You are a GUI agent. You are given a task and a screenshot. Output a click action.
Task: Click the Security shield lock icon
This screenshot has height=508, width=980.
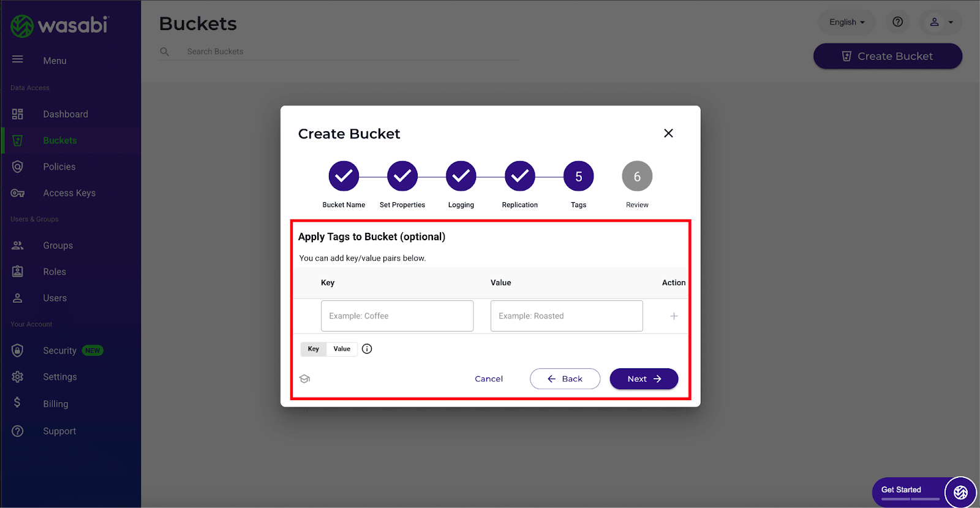[18, 351]
